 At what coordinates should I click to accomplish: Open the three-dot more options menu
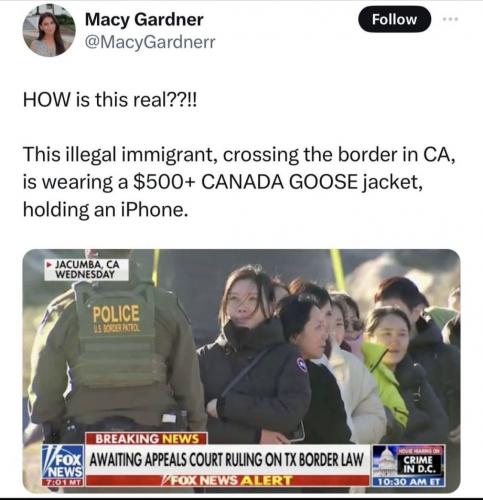[x=451, y=19]
